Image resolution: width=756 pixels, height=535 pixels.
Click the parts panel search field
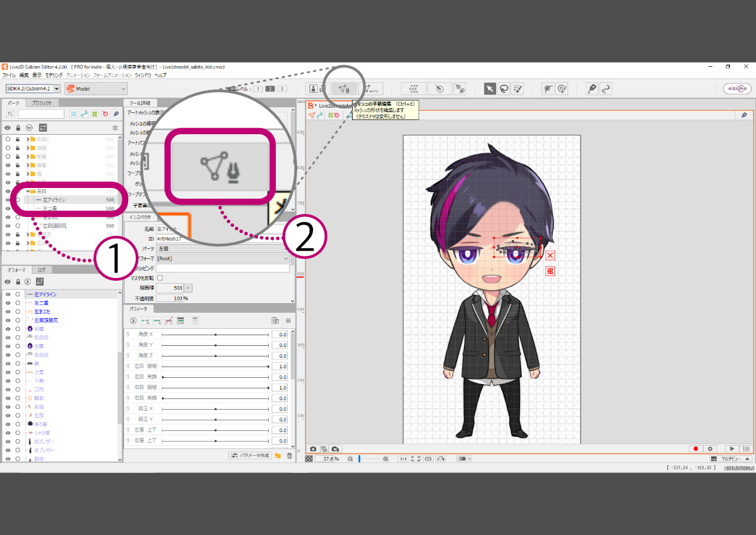tap(41, 114)
